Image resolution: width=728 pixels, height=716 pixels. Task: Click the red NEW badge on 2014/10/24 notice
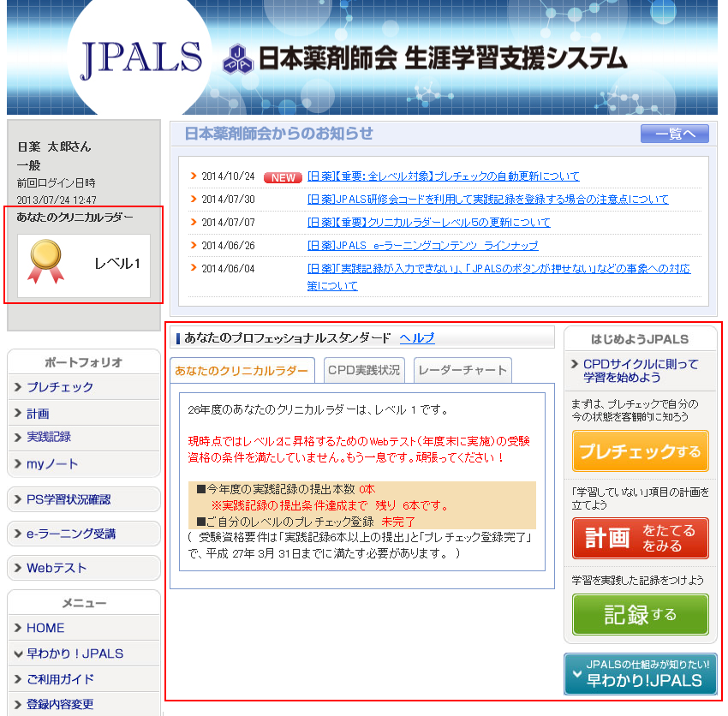[283, 178]
